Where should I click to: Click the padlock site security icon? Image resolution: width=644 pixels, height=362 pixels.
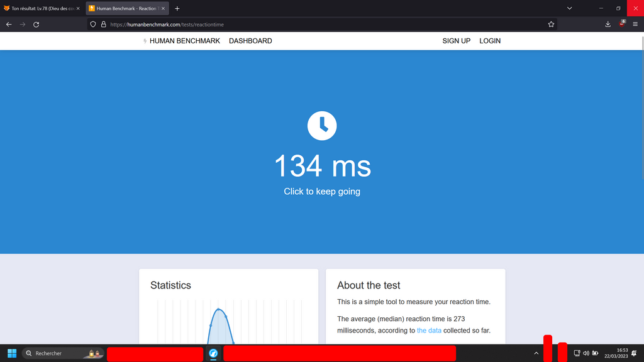click(103, 25)
